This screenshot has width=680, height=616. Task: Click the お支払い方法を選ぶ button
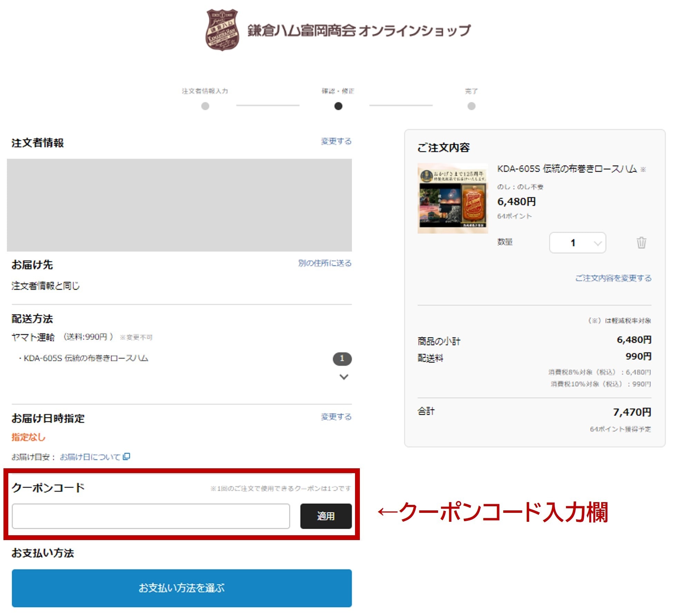point(182,588)
